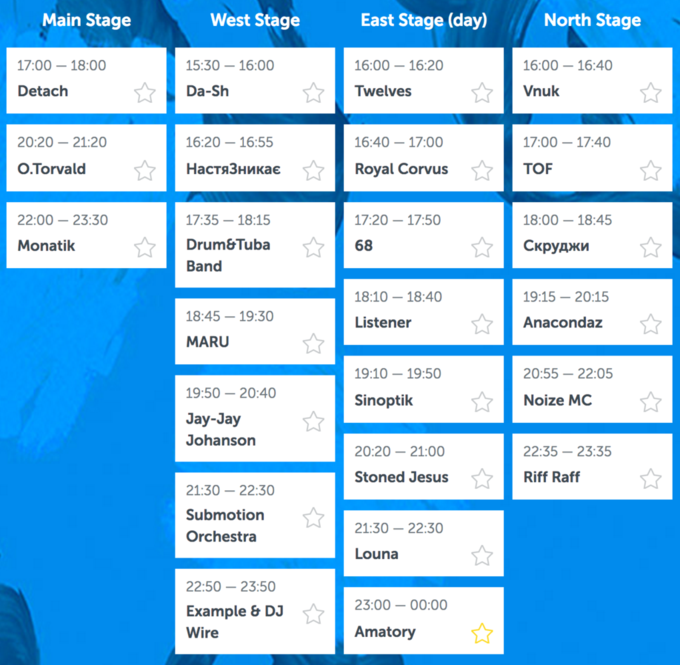680x665 pixels.
Task: Unstar Amatory by clicking yellow star
Action: click(482, 633)
